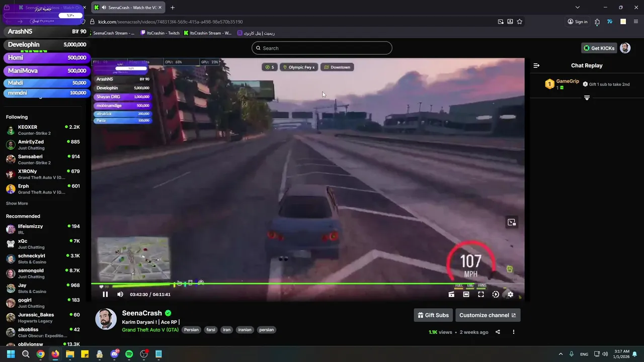Click the Get KICKs button
The image size is (644, 362).
pyautogui.click(x=599, y=48)
